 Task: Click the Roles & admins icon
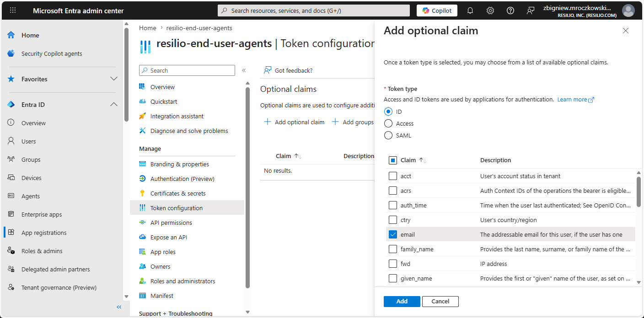11,251
